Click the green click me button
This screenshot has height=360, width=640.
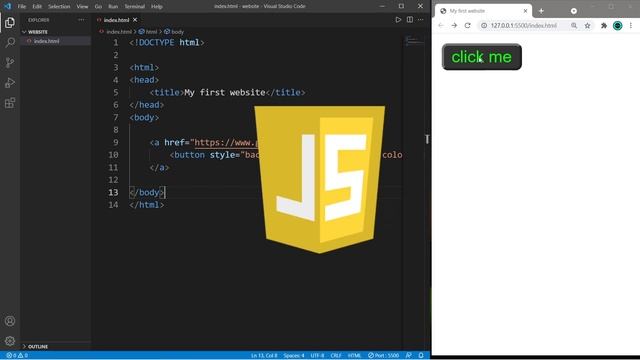point(482,57)
